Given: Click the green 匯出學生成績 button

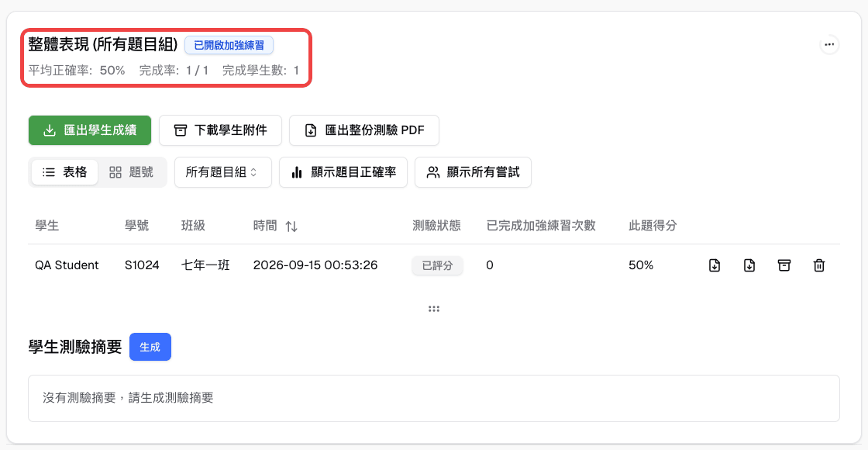Looking at the screenshot, I should pyautogui.click(x=90, y=130).
